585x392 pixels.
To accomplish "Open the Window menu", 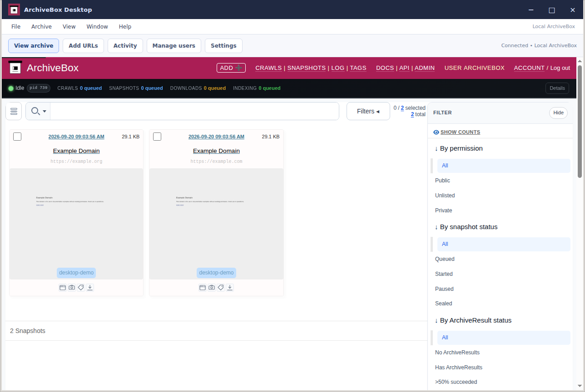I will pyautogui.click(x=97, y=27).
